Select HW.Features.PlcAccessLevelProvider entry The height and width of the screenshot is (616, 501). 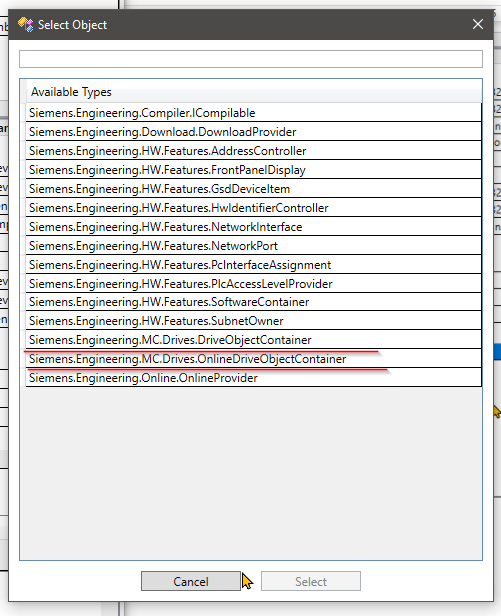[x=253, y=283]
